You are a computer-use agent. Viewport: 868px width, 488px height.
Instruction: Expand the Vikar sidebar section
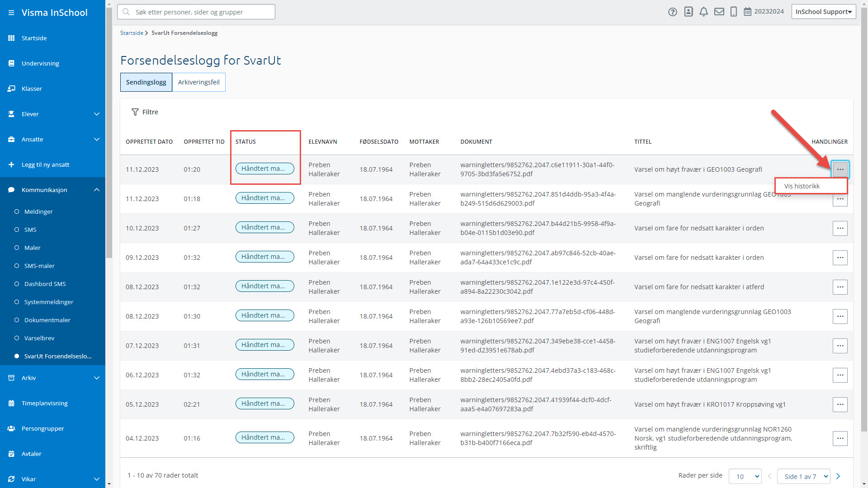point(52,479)
